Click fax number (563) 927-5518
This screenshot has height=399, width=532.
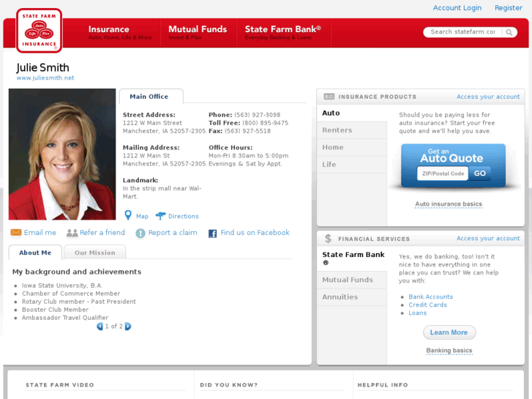point(247,131)
